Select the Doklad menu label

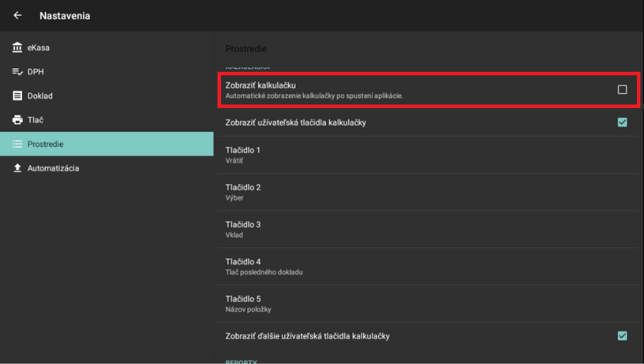[40, 96]
